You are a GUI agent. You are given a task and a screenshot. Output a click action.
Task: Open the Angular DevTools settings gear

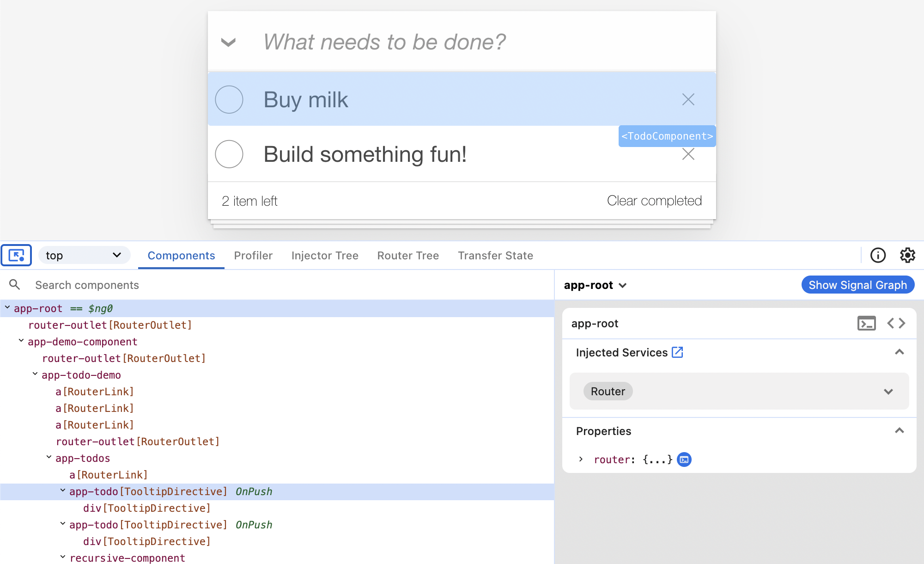pos(907,255)
